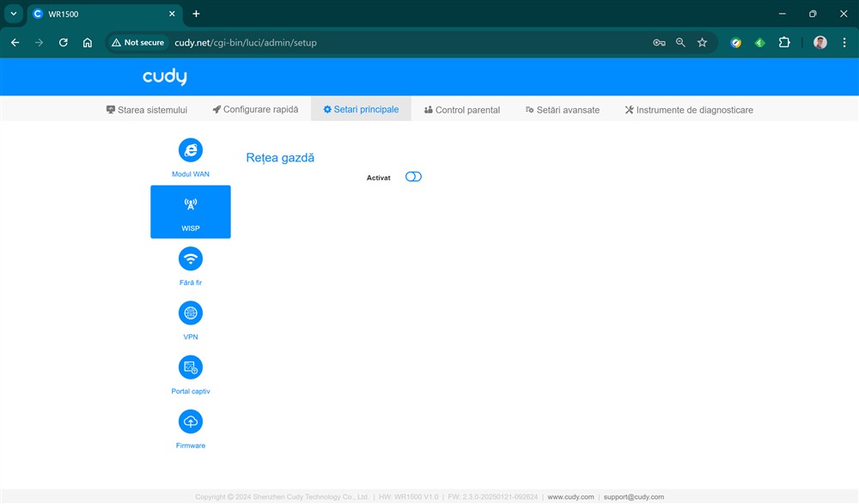Open the Configurare rapidă tab
The image size is (859, 504).
[x=256, y=110]
